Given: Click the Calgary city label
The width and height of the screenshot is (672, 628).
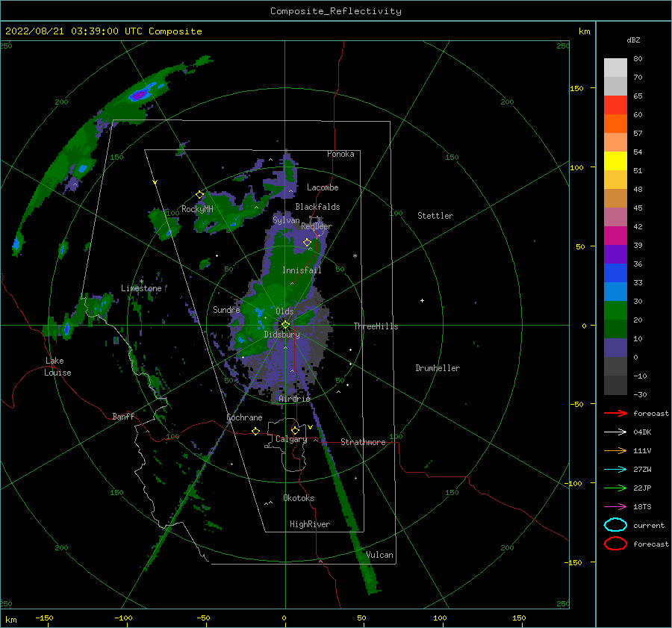Looking at the screenshot, I should [291, 439].
